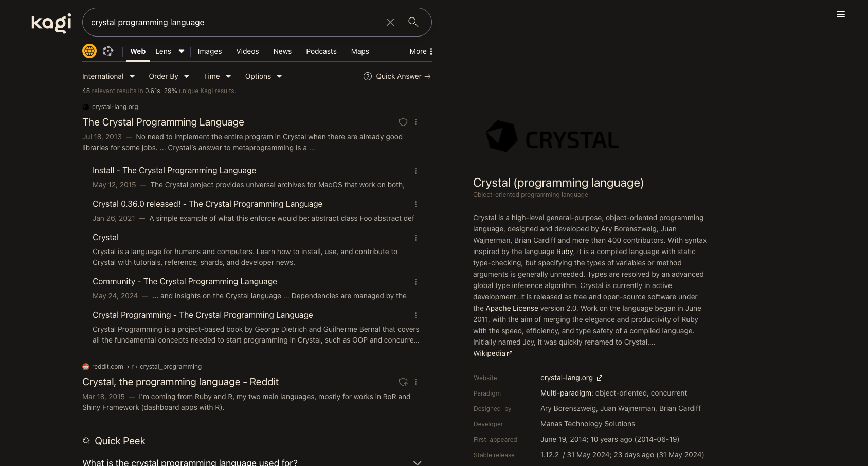
Task: Open the Time filter dropdown
Action: pos(216,76)
